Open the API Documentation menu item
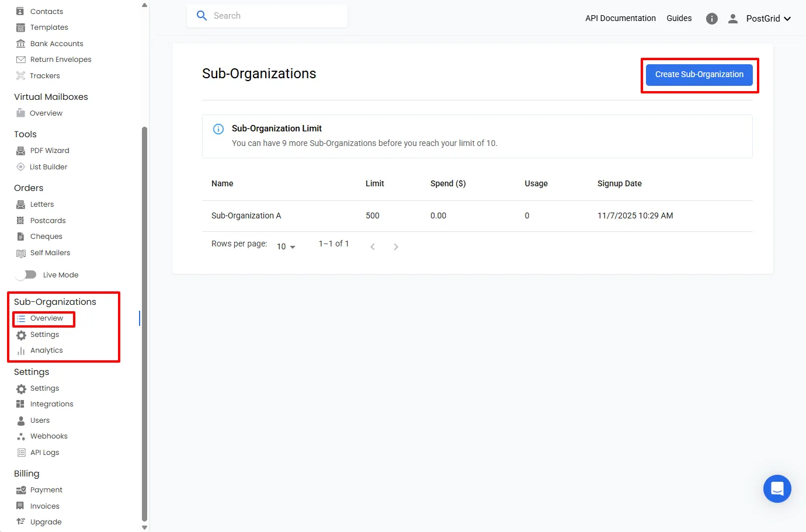 620,18
